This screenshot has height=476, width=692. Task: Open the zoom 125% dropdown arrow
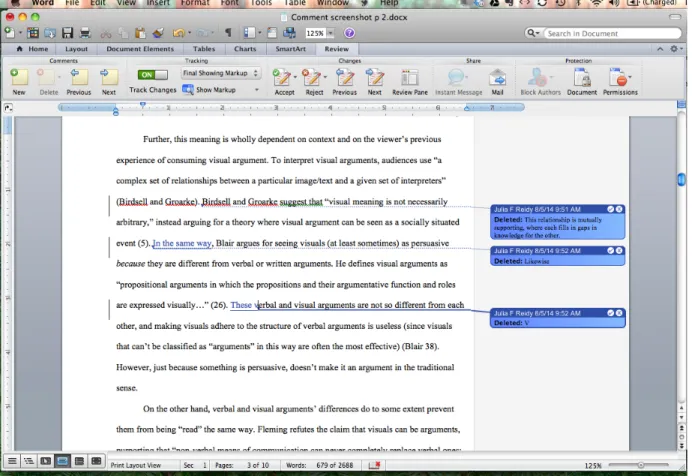[x=331, y=33]
